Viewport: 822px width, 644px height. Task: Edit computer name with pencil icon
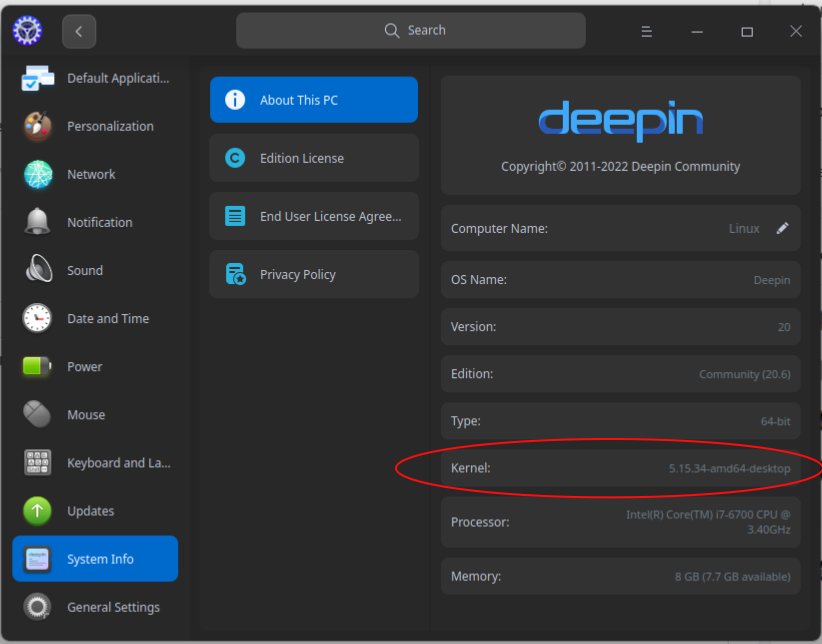[782, 228]
